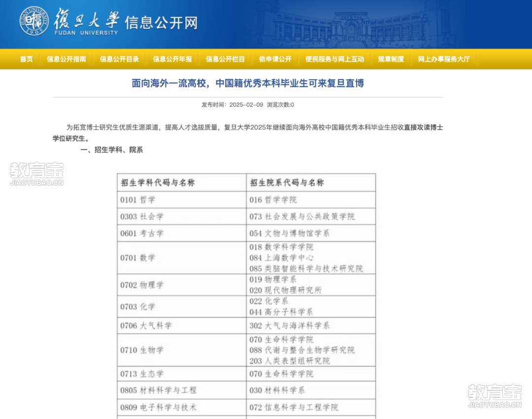
Task: Select cell 0701 数学
Action: click(181, 258)
